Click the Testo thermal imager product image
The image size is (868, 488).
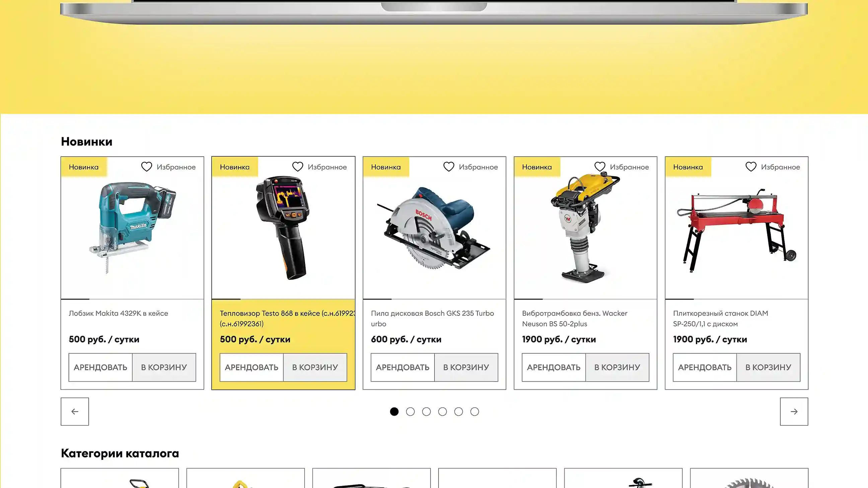click(x=282, y=228)
